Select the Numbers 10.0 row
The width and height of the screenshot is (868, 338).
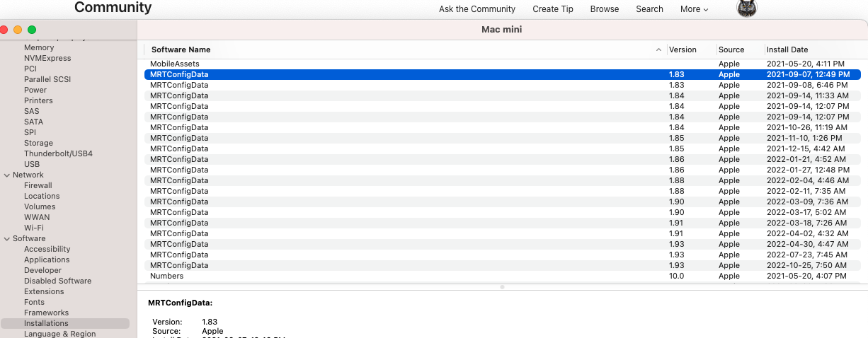pos(502,276)
